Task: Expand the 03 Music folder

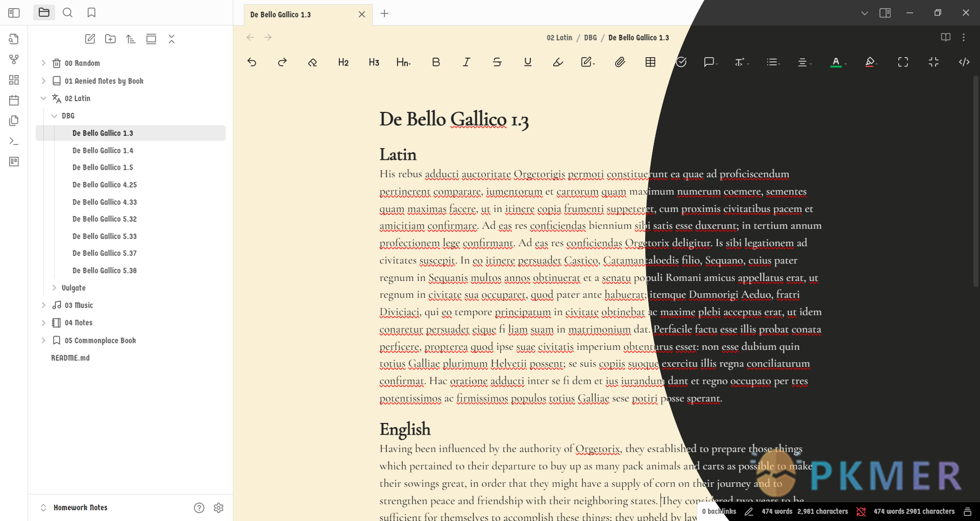Action: [43, 305]
